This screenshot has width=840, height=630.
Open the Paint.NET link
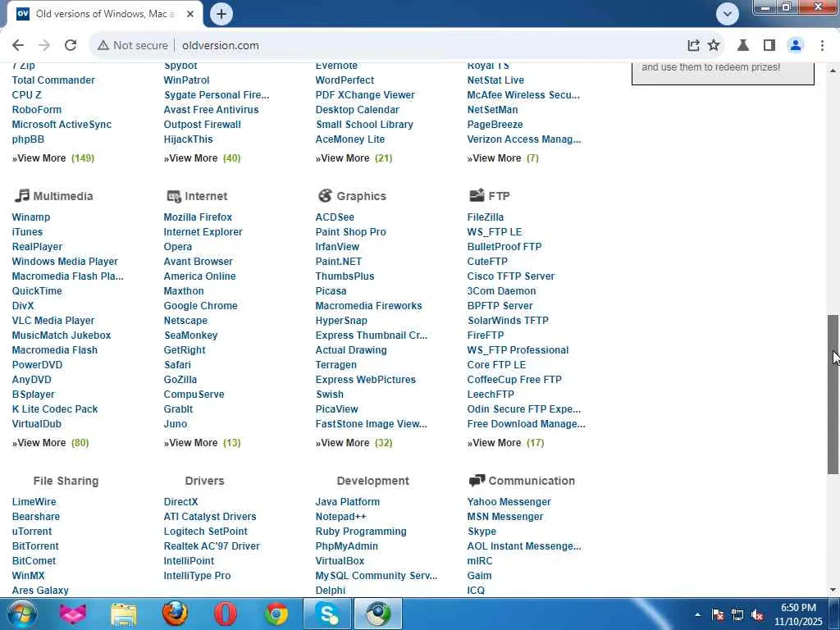[x=339, y=262]
